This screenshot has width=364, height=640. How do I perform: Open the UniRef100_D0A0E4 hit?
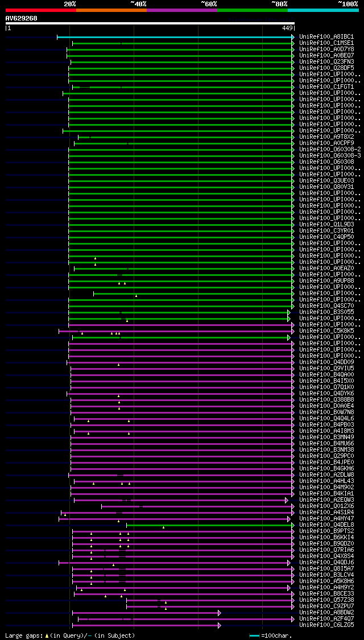(x=326, y=406)
